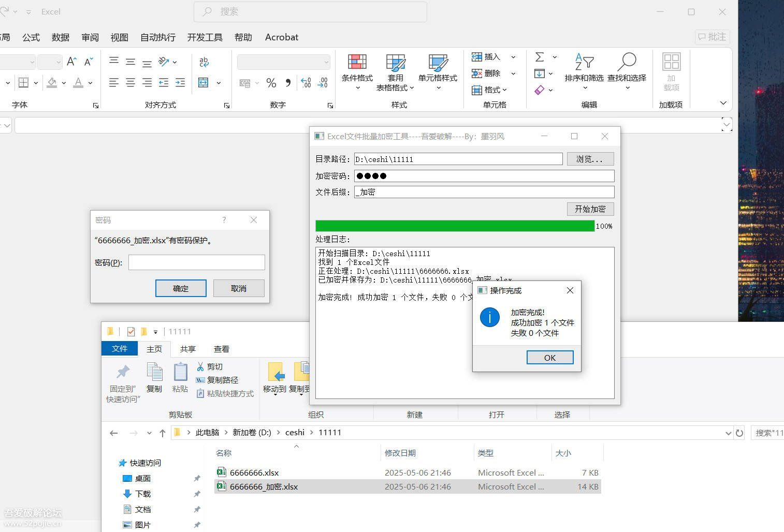Expand the Explorer address bar history
784x532 pixels.
(728, 433)
